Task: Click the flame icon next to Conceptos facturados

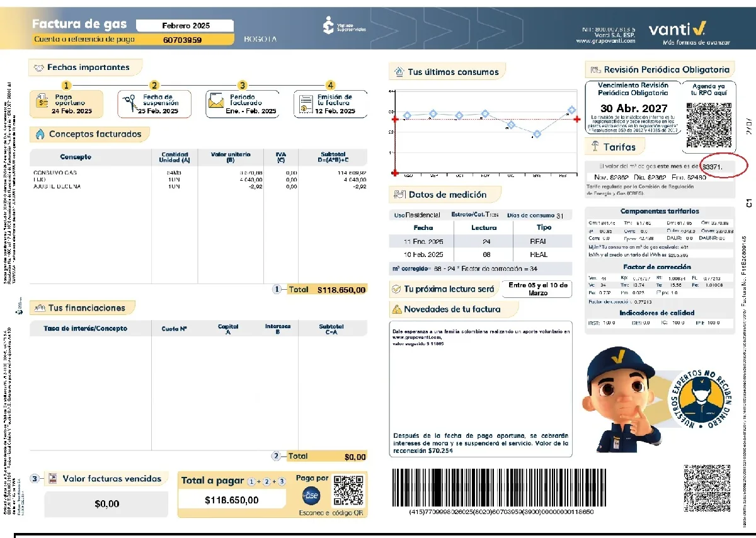Action: (x=40, y=134)
